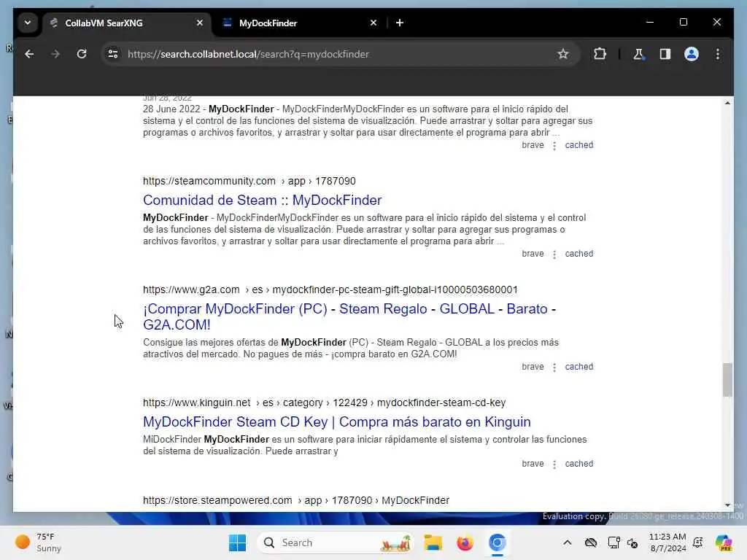
Task: Click the muted volume tray icon
Action: (x=633, y=542)
